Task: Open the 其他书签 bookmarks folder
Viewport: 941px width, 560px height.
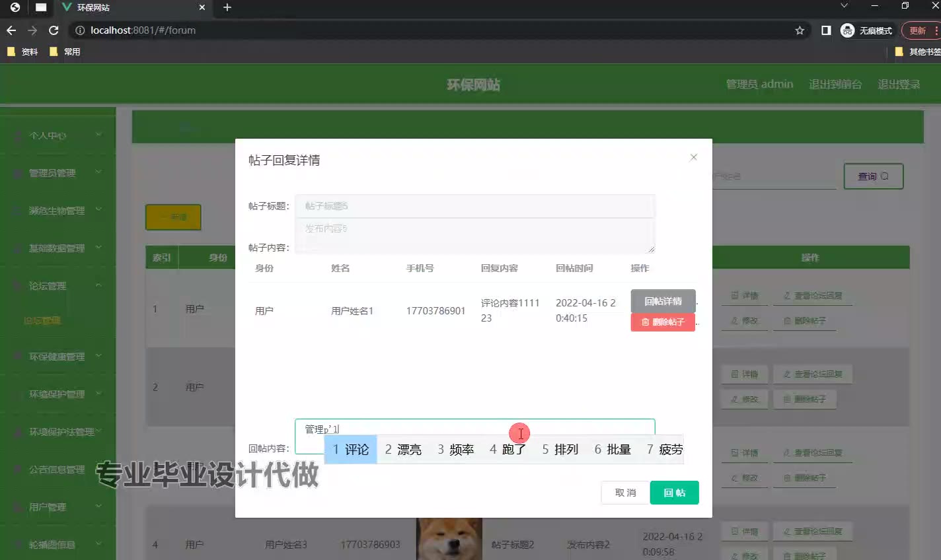Action: click(x=917, y=52)
